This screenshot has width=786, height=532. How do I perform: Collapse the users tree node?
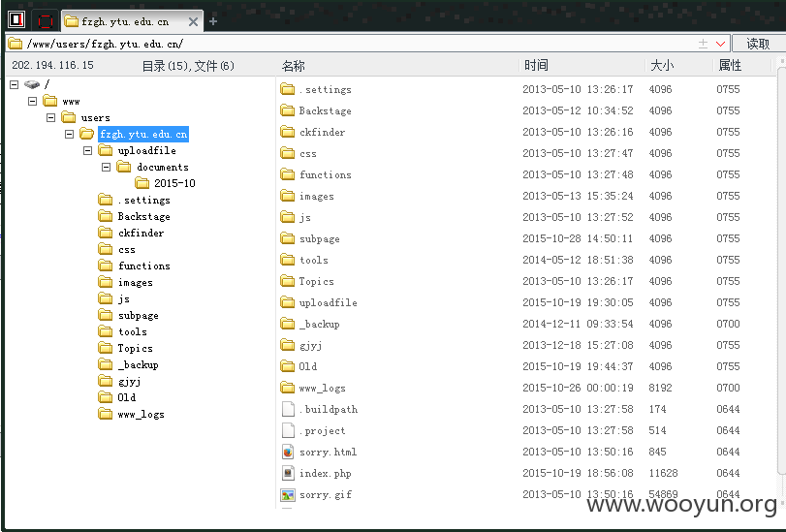tap(50, 118)
